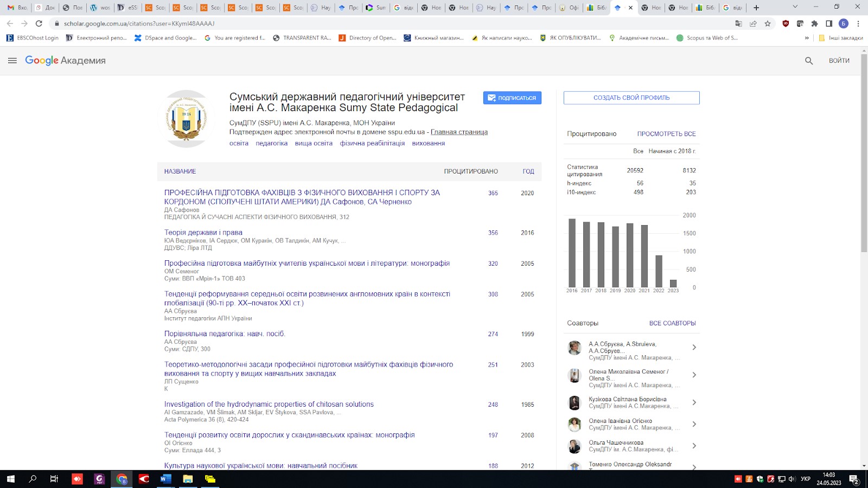Click the фізична реабілітація interest tag
868x488 pixels.
[x=372, y=143]
